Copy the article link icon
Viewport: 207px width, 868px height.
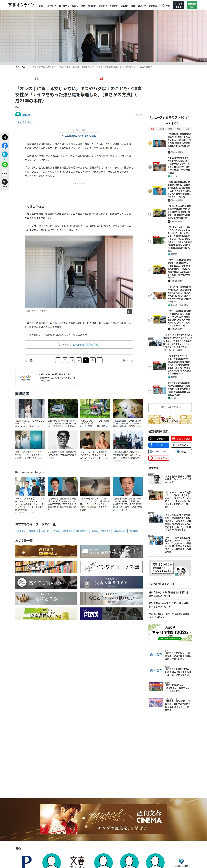5,182
